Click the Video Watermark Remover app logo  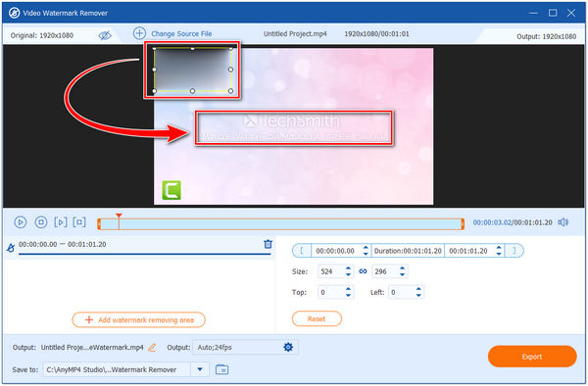click(x=15, y=13)
